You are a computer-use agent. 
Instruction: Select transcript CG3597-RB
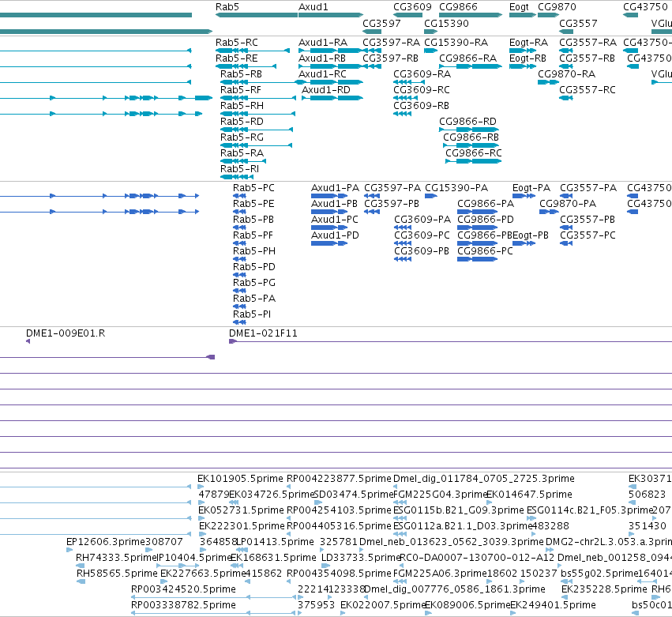(x=390, y=58)
